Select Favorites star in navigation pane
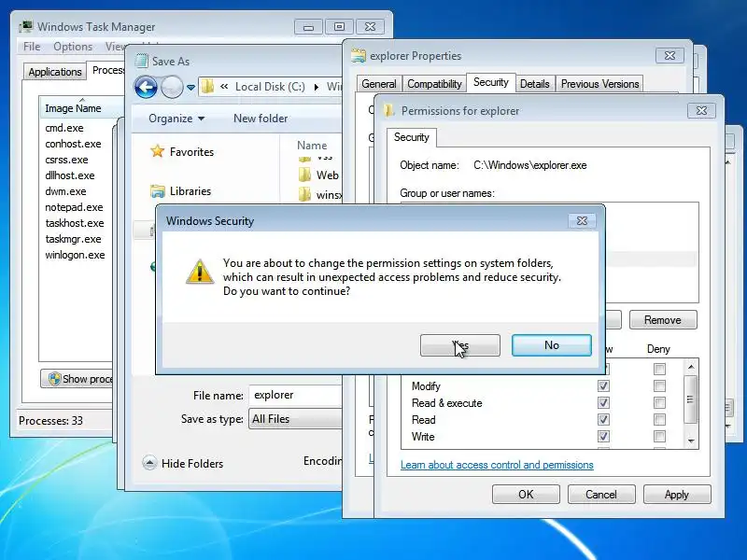Image resolution: width=747 pixels, height=560 pixels. point(157,151)
